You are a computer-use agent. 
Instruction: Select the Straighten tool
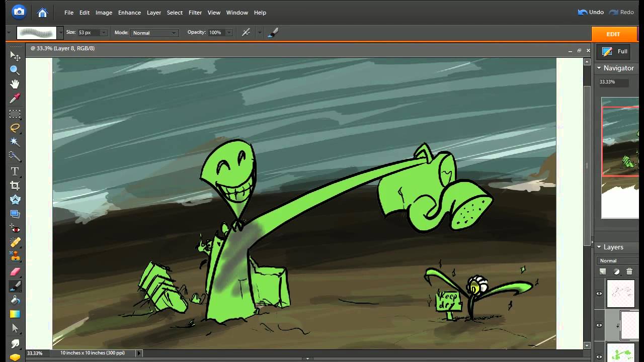coord(15,214)
